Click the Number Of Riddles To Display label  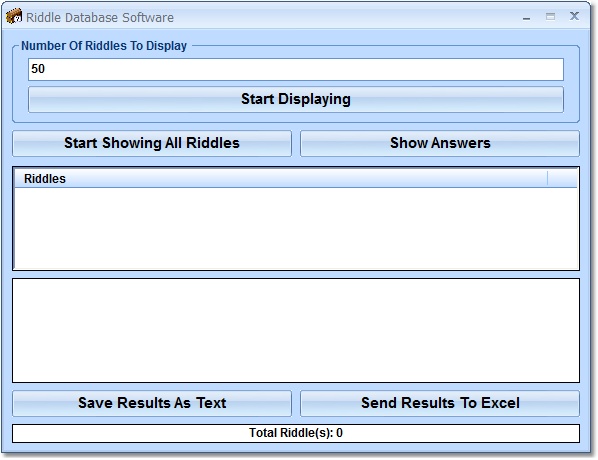pos(104,46)
